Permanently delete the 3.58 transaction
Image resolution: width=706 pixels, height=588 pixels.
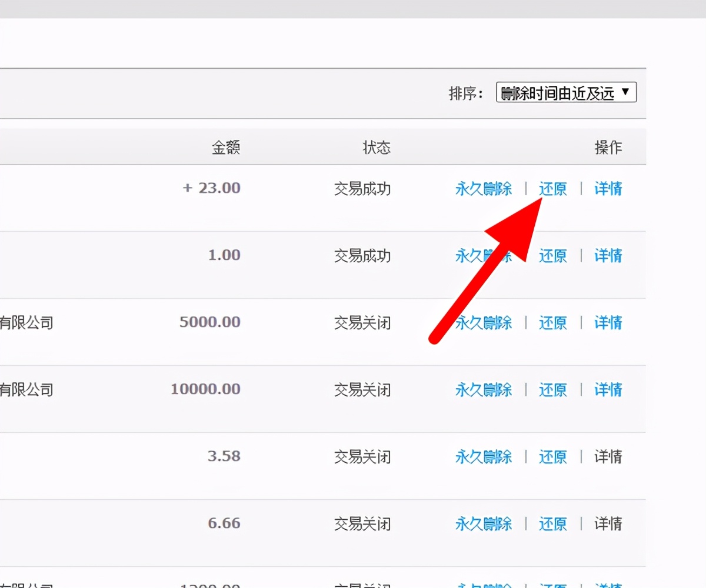pyautogui.click(x=482, y=457)
